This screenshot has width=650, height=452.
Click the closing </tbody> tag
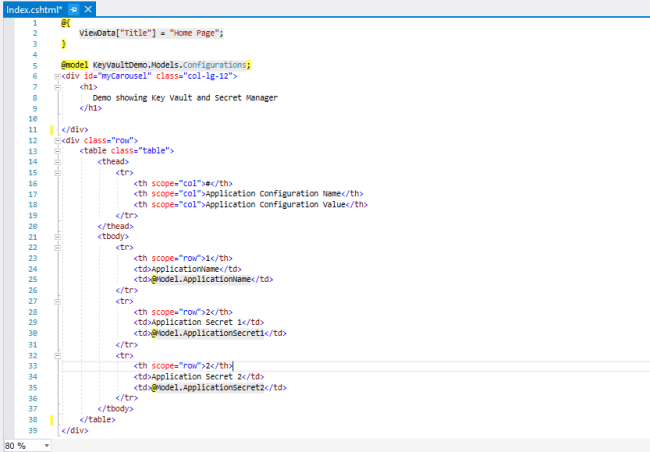pyautogui.click(x=115, y=409)
